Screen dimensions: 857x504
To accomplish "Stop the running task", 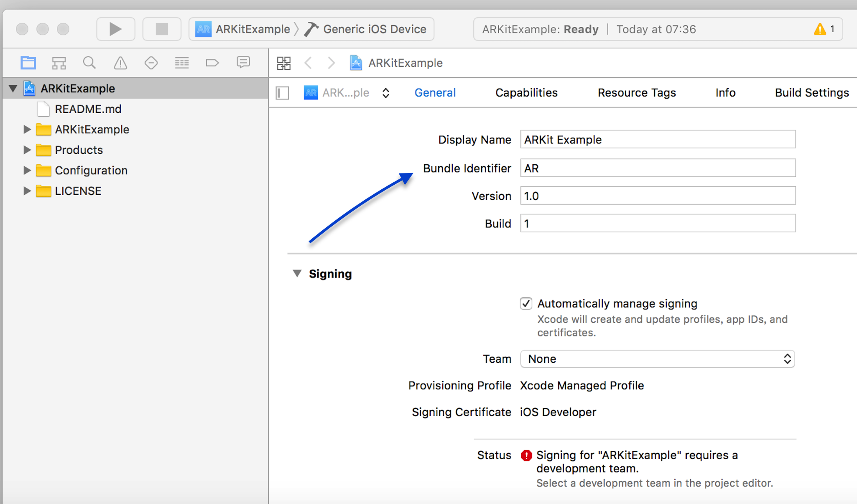I will click(x=162, y=29).
